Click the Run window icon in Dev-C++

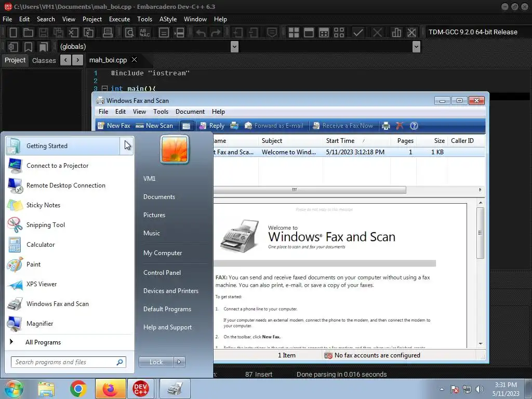pos(309,32)
